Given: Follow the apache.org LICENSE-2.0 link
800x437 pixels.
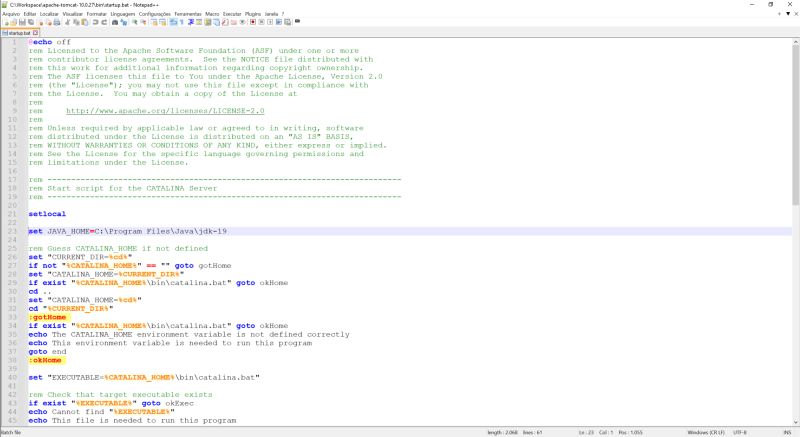Looking at the screenshot, I should click(165, 111).
